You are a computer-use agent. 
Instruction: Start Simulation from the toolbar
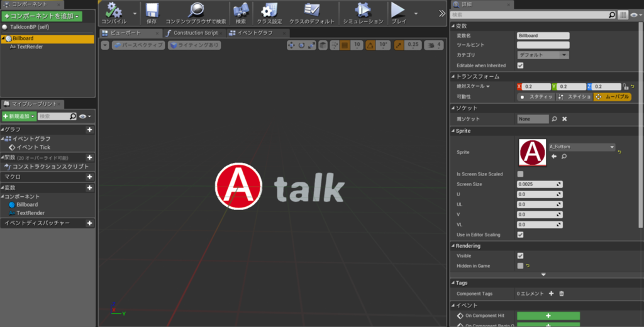[x=363, y=11]
